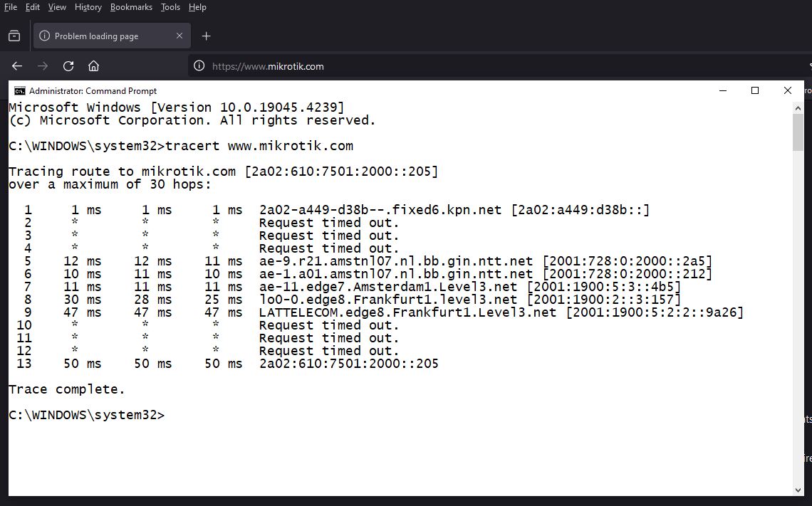Click hop 12 'Request timed out.' text
Viewport: 812px width, 506px height.
(x=329, y=351)
